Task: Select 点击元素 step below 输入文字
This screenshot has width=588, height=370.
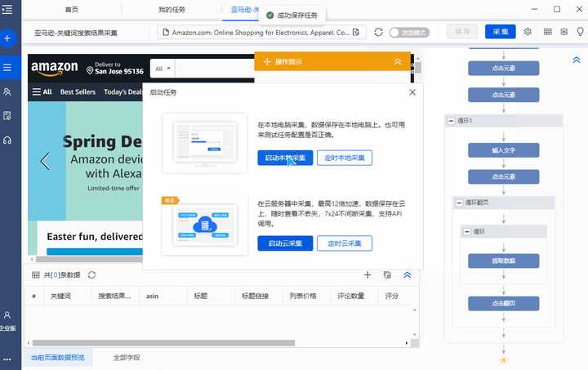Action: pyautogui.click(x=504, y=176)
